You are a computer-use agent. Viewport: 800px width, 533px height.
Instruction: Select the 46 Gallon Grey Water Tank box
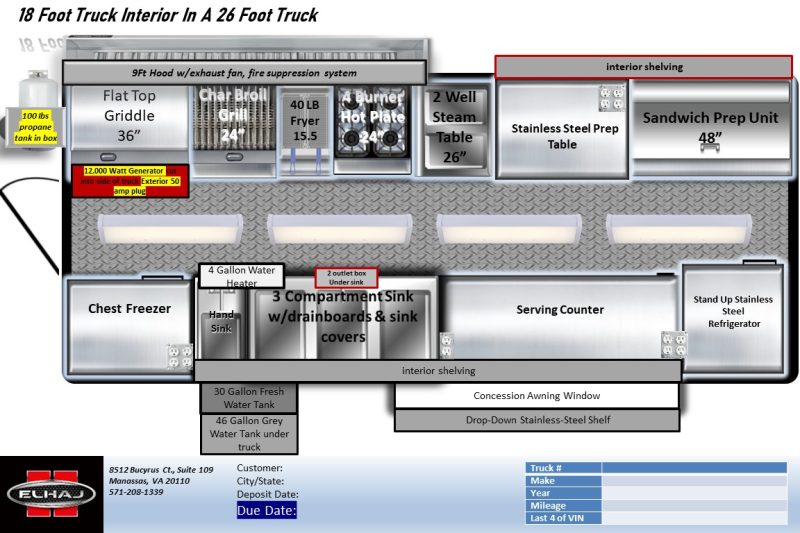pyautogui.click(x=249, y=434)
